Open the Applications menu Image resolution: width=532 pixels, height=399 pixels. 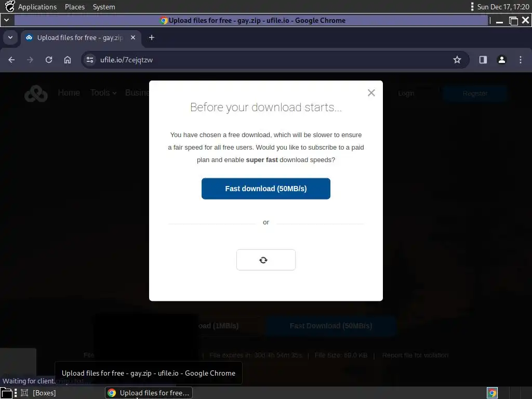pyautogui.click(x=37, y=7)
